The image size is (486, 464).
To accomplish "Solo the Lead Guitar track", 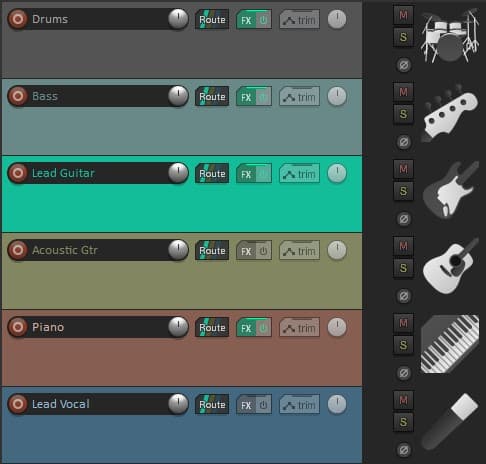I will click(x=403, y=191).
